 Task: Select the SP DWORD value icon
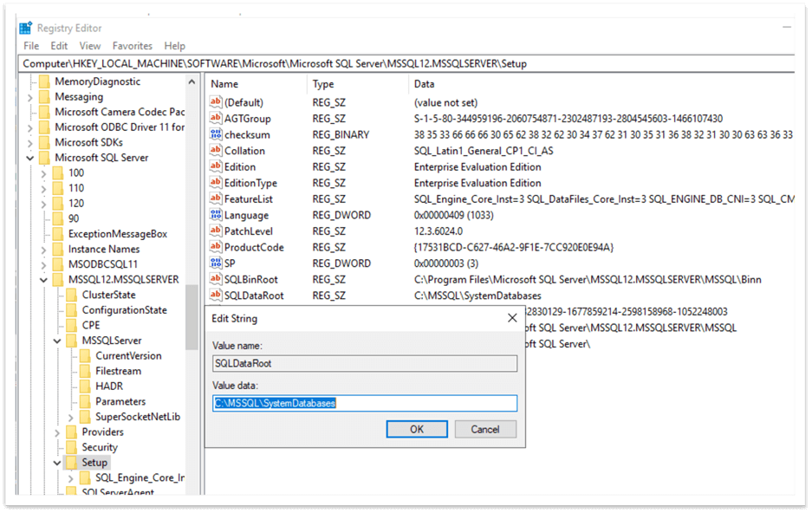click(x=216, y=263)
